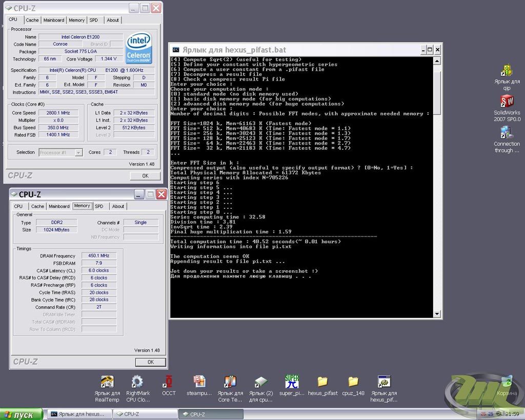This screenshot has width=525, height=420.
Task: Click the Level 2 512 KBytes value
Action: point(134,128)
